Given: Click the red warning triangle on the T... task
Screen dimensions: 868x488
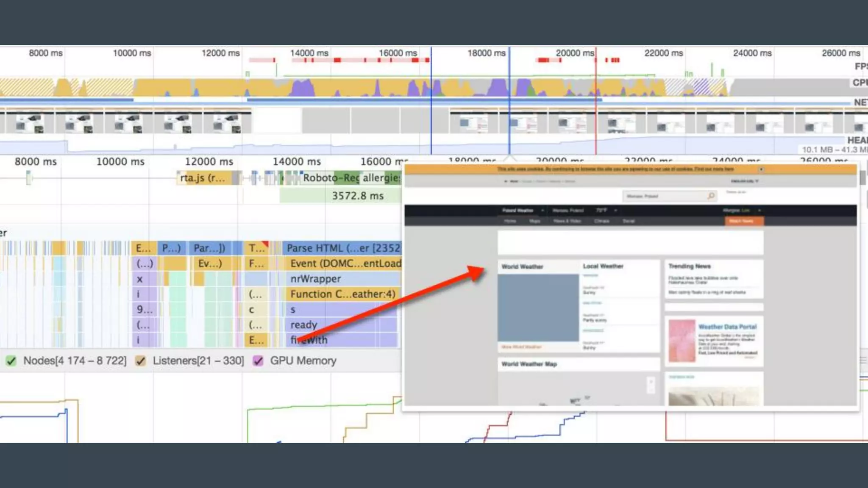Looking at the screenshot, I should (x=265, y=244).
